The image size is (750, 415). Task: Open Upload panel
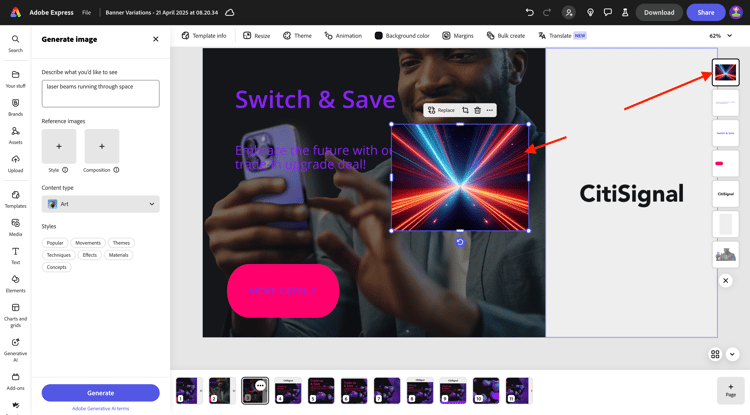15,164
